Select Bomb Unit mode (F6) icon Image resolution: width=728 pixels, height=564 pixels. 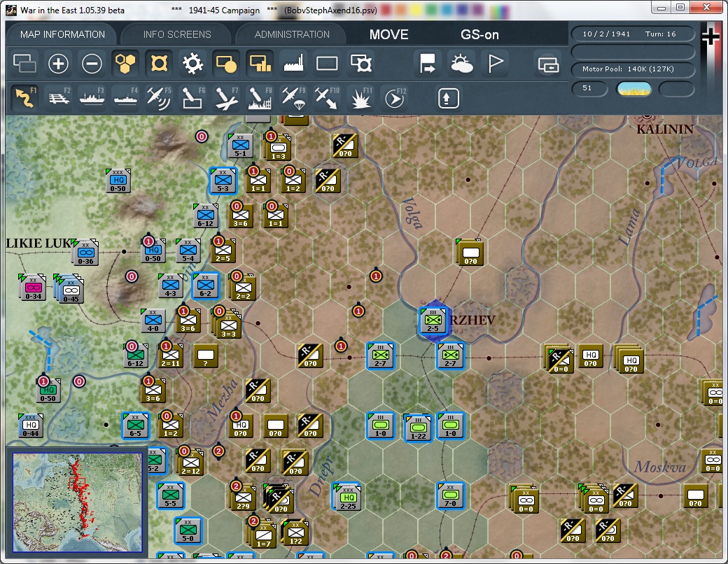(x=192, y=97)
